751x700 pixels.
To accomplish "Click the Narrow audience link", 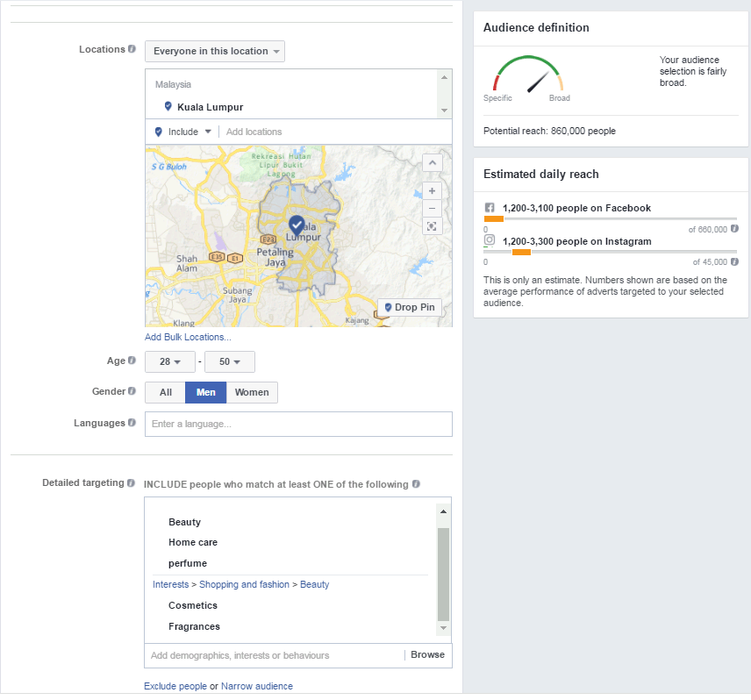I will [256, 686].
